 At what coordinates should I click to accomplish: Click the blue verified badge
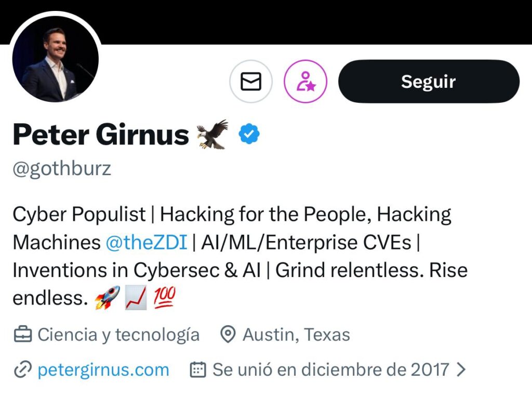(249, 134)
